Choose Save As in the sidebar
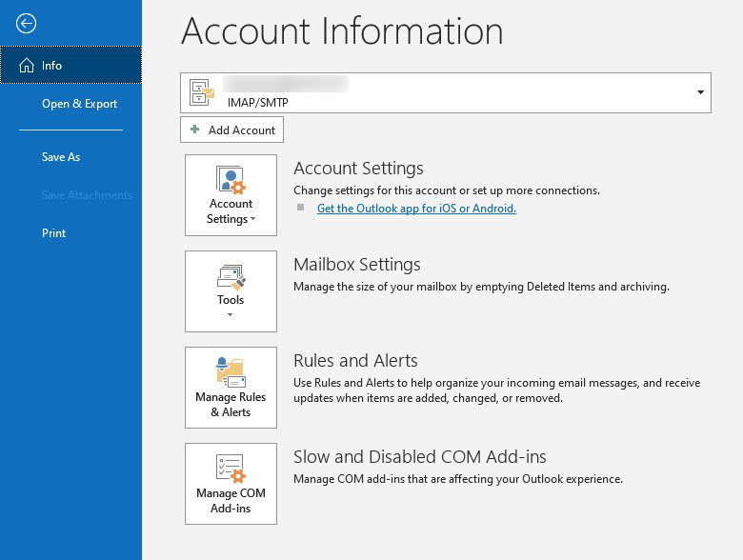The image size is (743, 560). (61, 157)
